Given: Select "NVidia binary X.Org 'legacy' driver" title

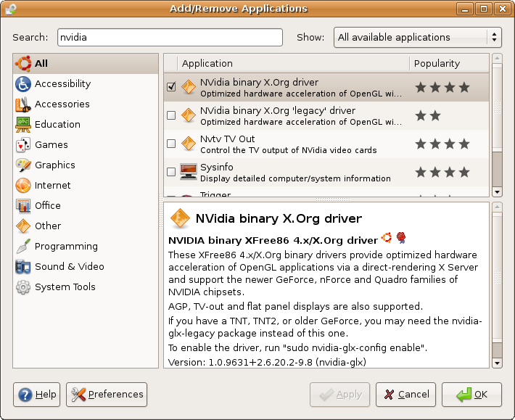Looking at the screenshot, I should pos(278,111).
